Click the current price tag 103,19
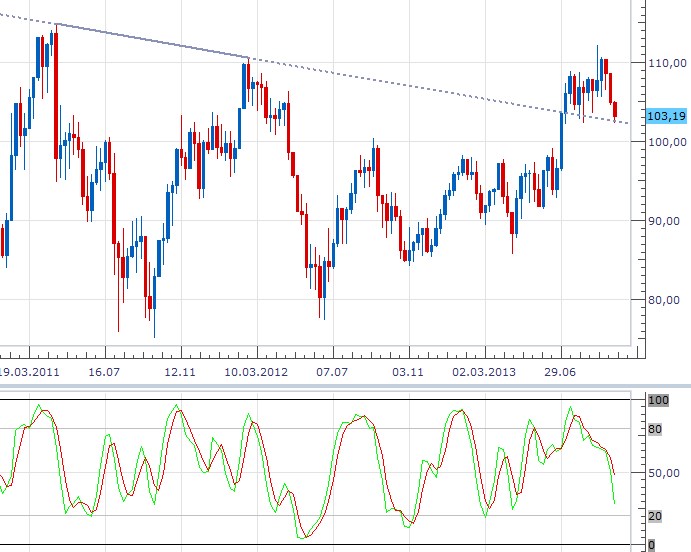 (x=665, y=115)
